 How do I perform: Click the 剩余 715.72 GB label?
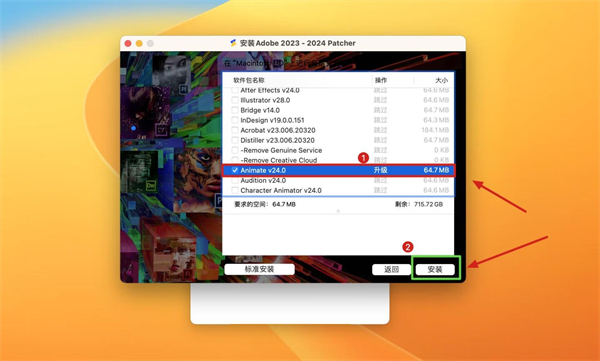(419, 204)
